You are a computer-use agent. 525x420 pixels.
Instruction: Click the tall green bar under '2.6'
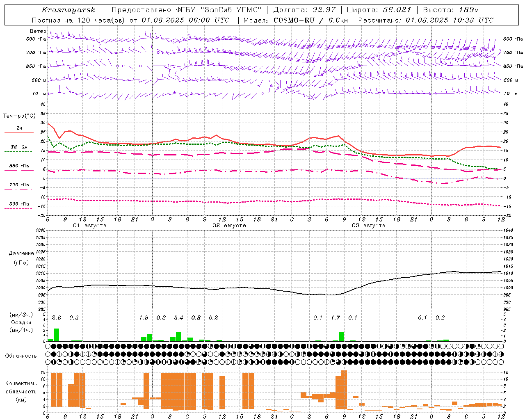[x=56, y=335]
